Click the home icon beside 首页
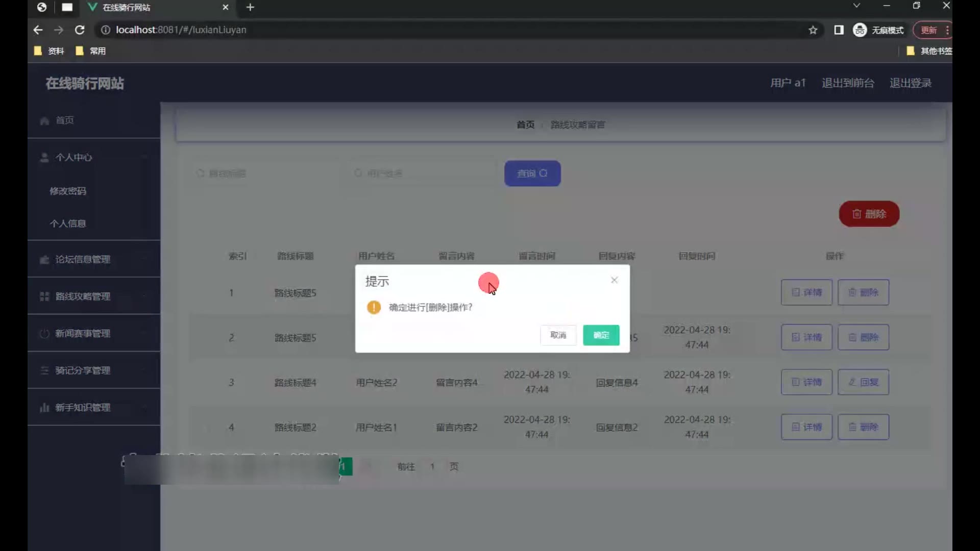980x551 pixels. [44, 121]
